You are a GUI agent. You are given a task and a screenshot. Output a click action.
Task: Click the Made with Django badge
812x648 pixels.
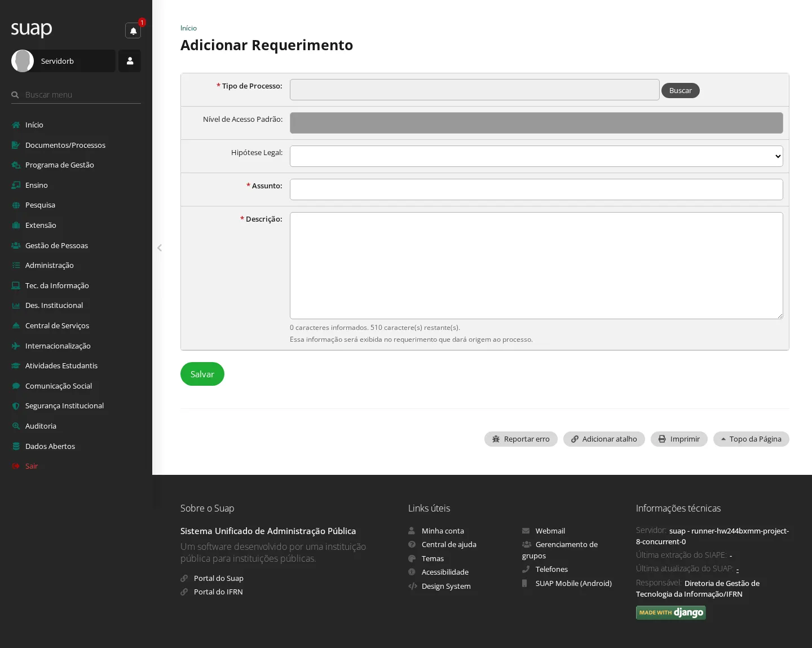671,612
